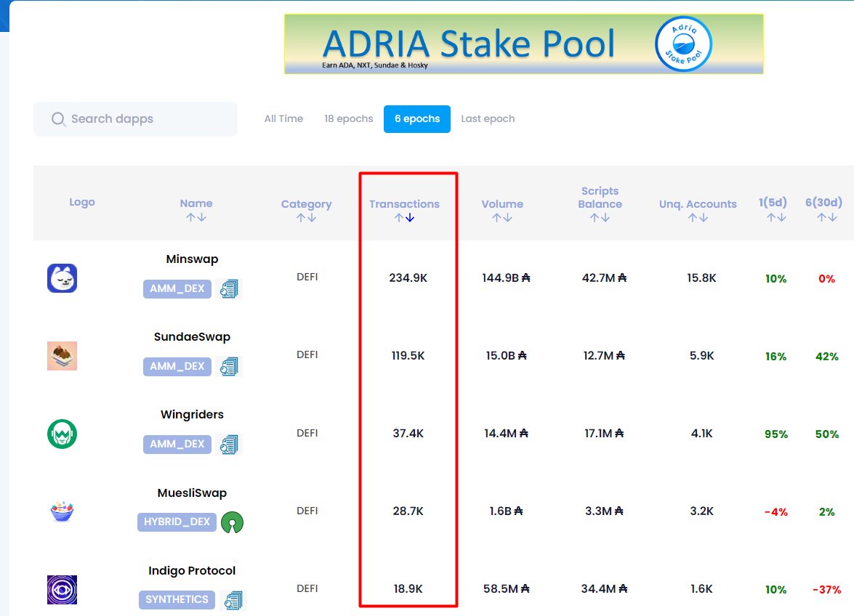Viewport: 854px width, 616px height.
Task: Select the All Time filter
Action: (x=283, y=118)
